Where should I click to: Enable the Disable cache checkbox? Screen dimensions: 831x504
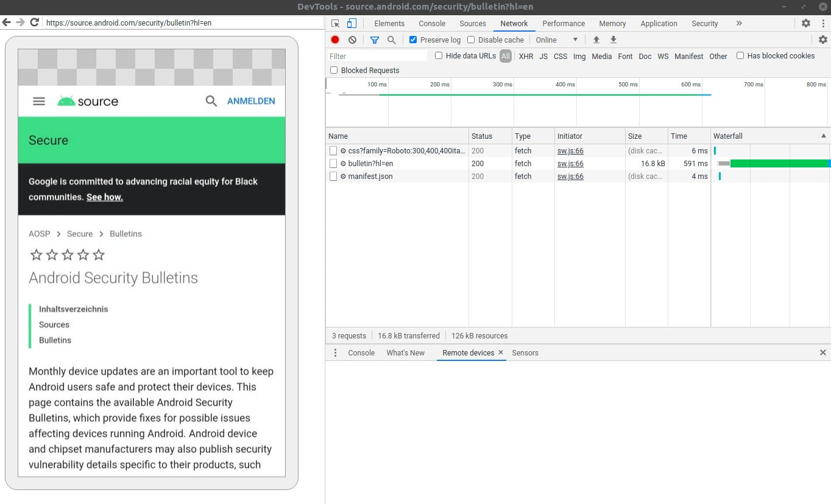point(471,40)
